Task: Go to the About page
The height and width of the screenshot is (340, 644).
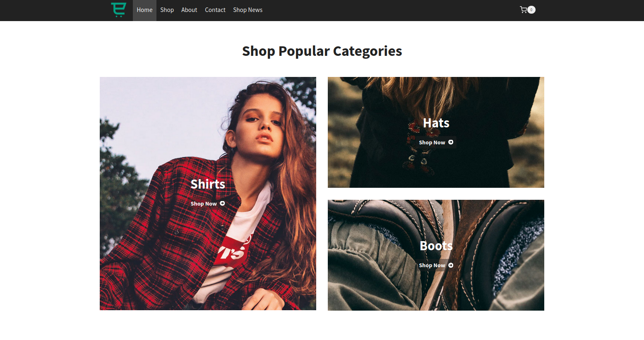Action: [189, 10]
